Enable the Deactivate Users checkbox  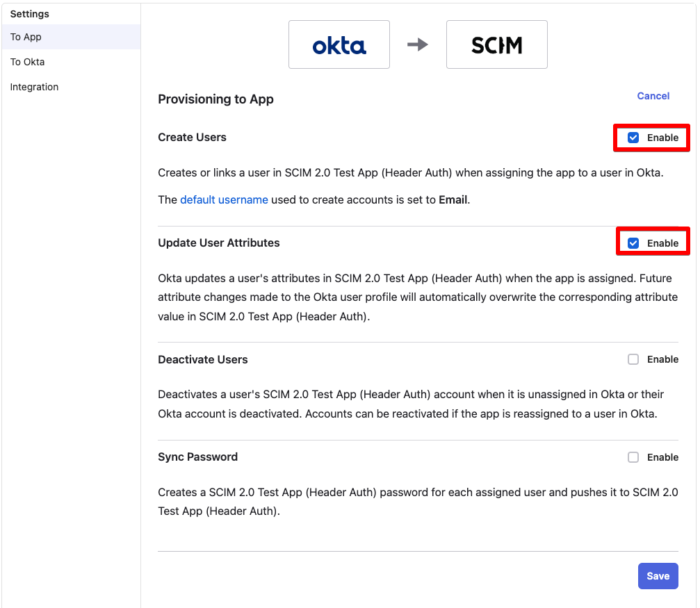point(633,359)
